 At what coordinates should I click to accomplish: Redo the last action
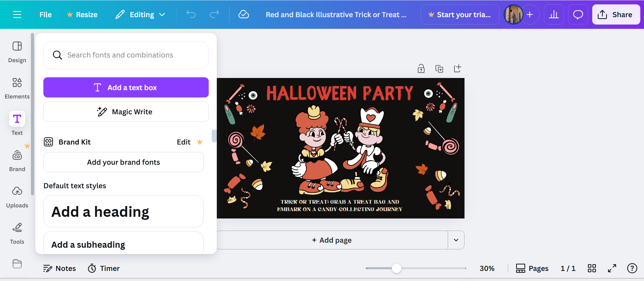(214, 14)
